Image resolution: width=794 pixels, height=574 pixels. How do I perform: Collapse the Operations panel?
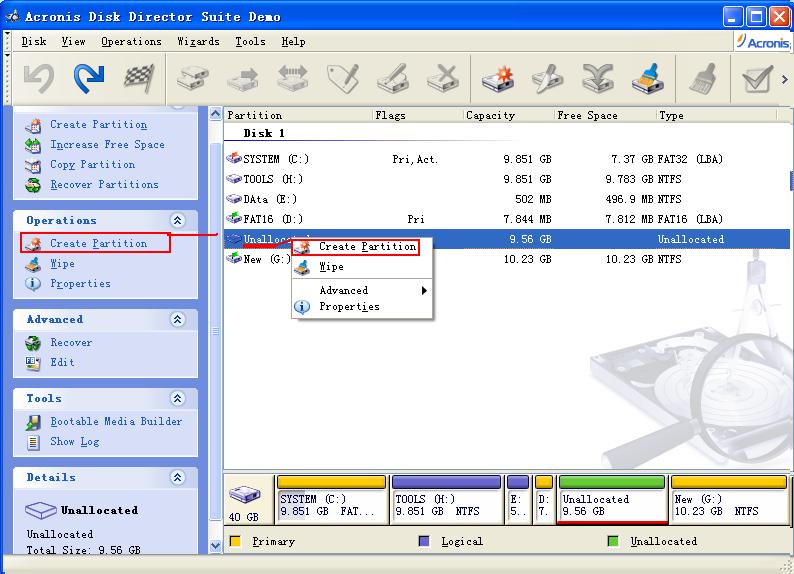click(177, 220)
